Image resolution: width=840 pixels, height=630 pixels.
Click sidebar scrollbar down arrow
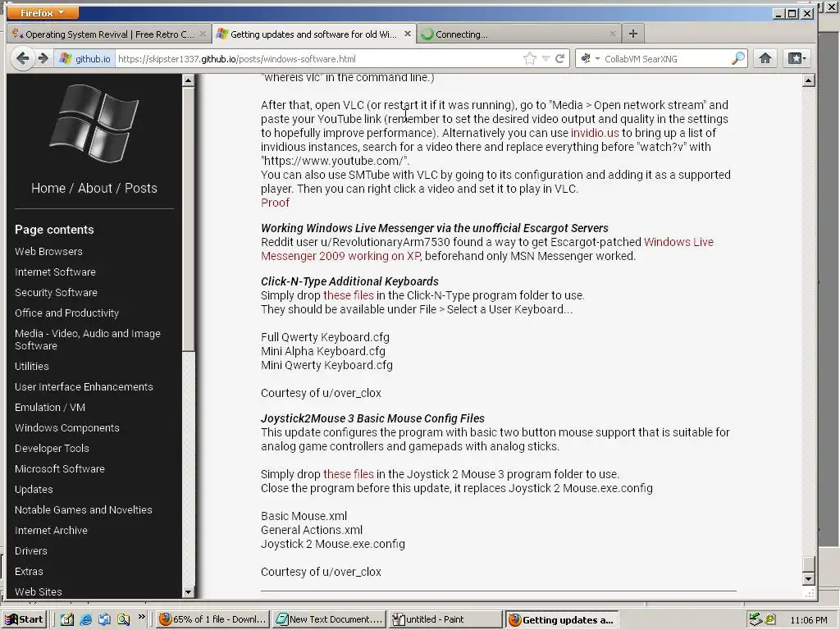click(x=188, y=592)
